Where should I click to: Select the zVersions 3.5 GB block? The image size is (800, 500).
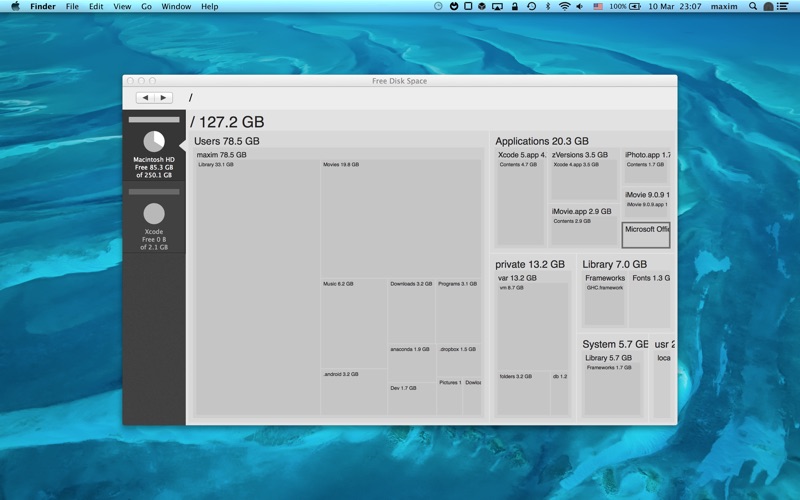[584, 175]
